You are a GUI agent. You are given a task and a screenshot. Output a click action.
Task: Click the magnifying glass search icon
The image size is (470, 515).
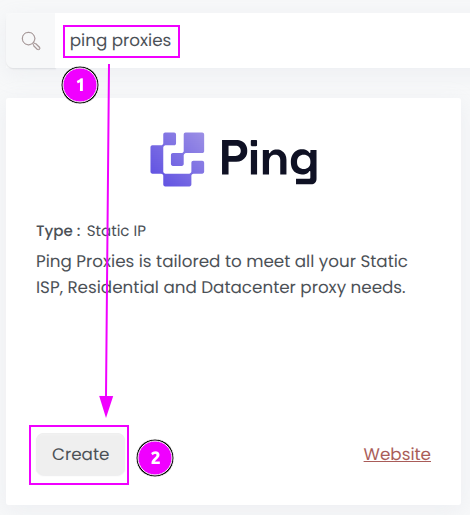point(31,41)
